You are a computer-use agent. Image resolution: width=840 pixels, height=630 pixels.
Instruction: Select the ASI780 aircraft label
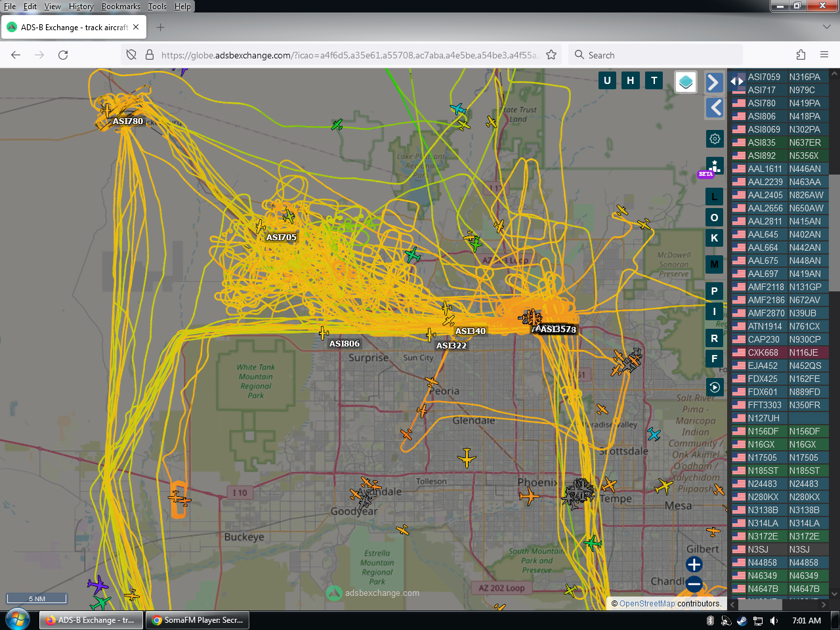127,121
